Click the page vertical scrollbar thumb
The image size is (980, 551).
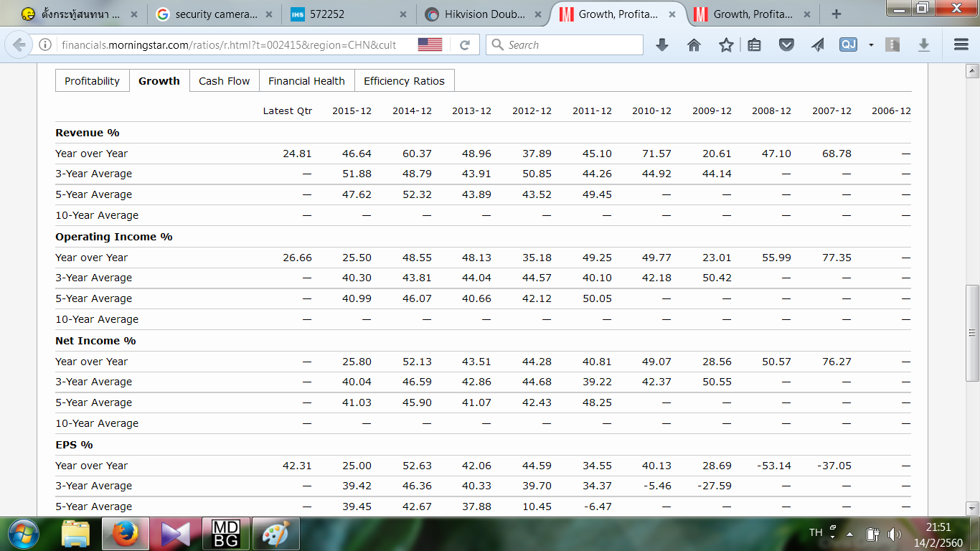click(972, 332)
